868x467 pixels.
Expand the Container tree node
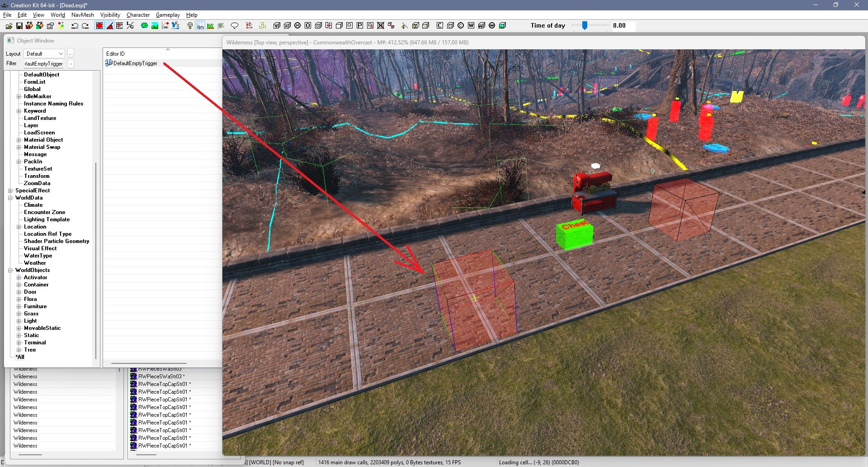pos(19,285)
